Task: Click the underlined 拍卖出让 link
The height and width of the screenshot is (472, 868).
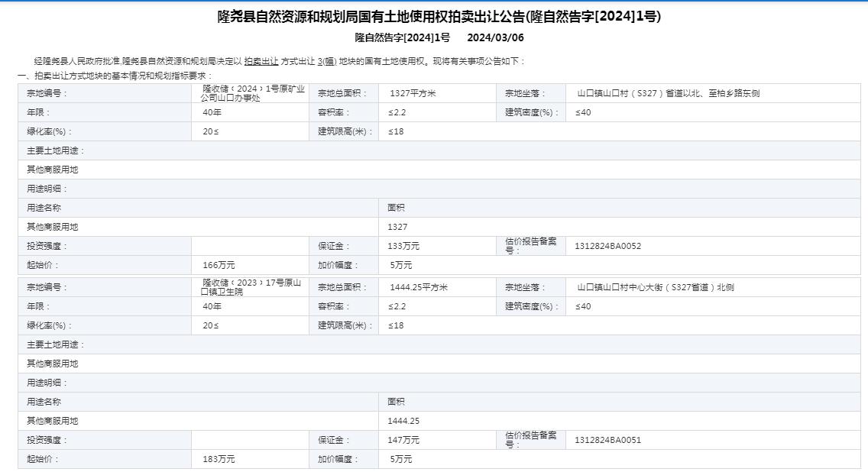Action: (261, 61)
